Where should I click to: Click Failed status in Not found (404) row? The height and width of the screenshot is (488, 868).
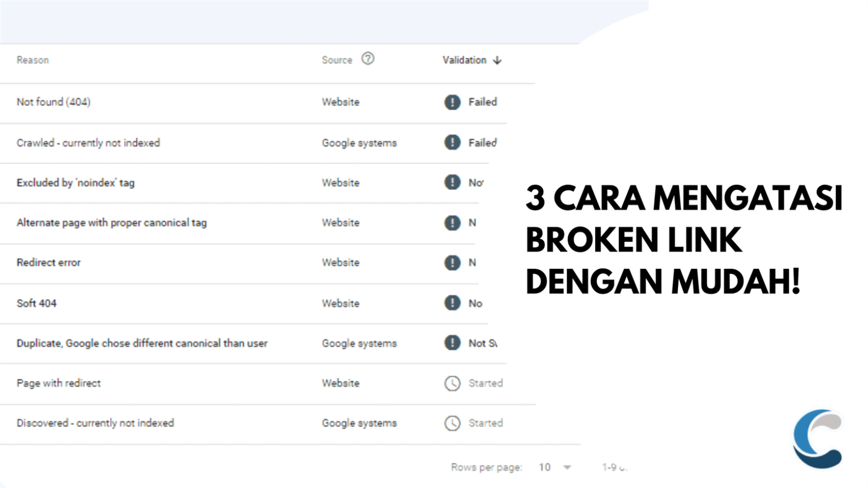(482, 102)
